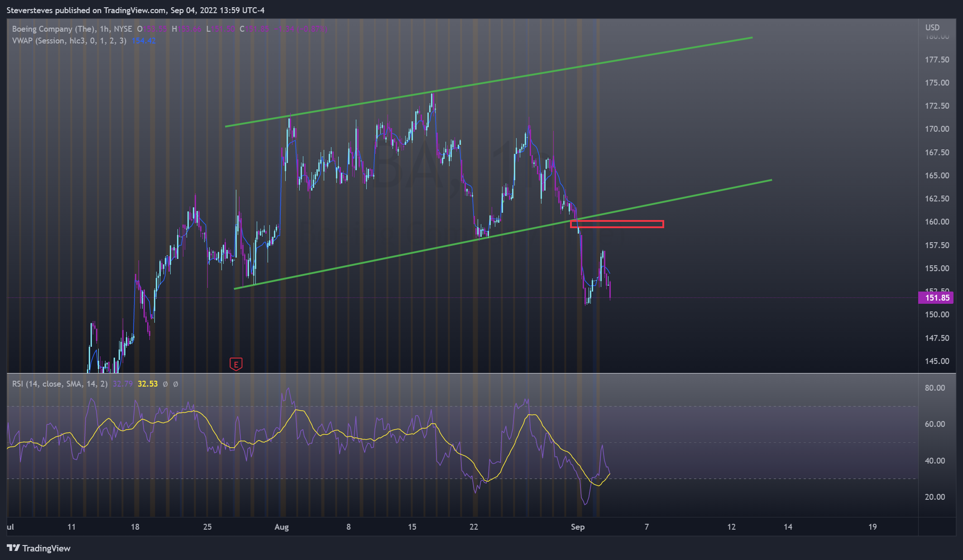The image size is (963, 560).
Task: Click the RSI 80.00 scale label
Action: [935, 388]
